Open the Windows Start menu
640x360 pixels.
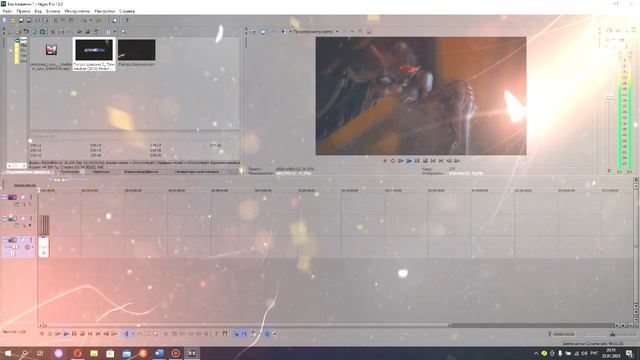(8, 353)
